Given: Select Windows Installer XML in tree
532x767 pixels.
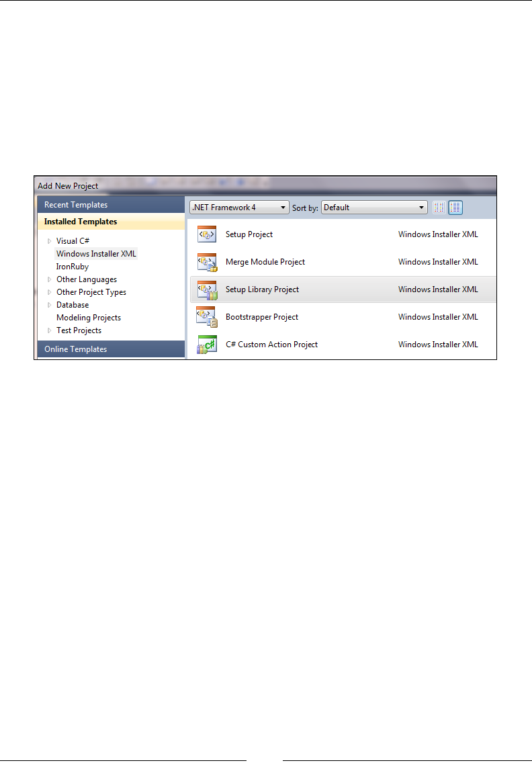Looking at the screenshot, I should click(96, 254).
